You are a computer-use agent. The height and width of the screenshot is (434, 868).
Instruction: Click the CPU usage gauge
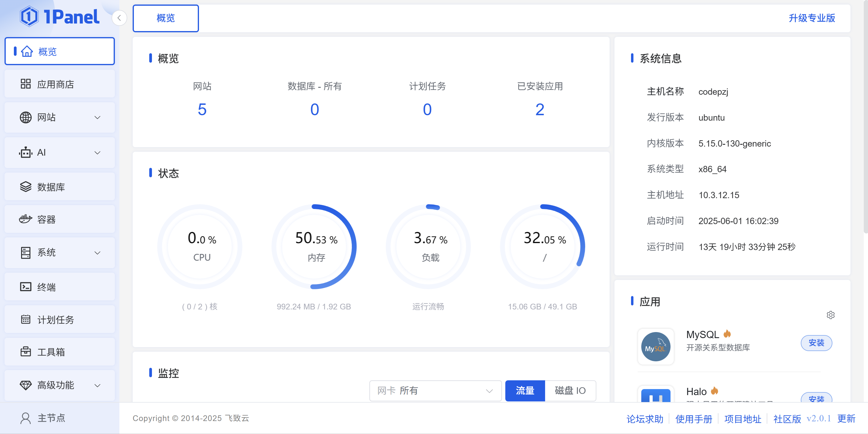200,247
